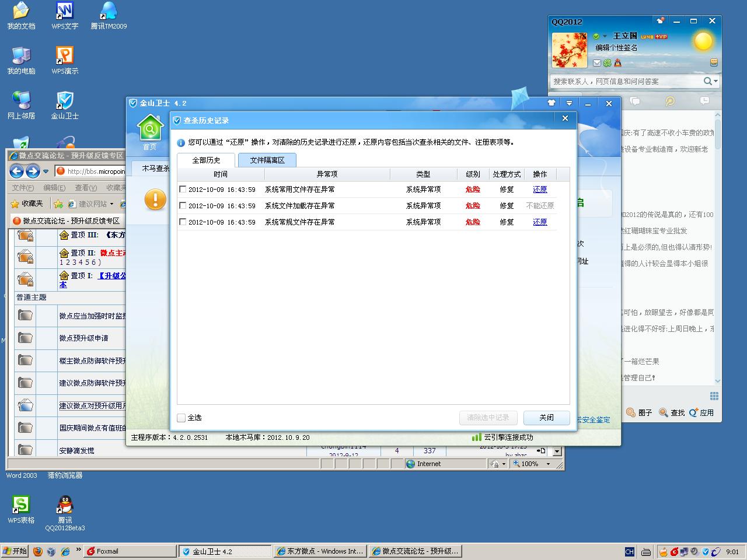Click the skin shirt icon in QQ2012 title bar
747x560 pixels.
coord(660,21)
